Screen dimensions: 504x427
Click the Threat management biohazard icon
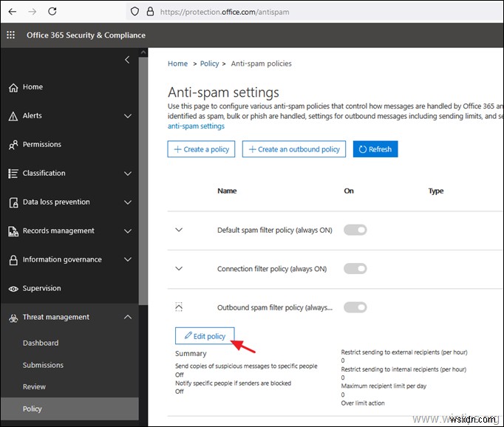point(13,318)
